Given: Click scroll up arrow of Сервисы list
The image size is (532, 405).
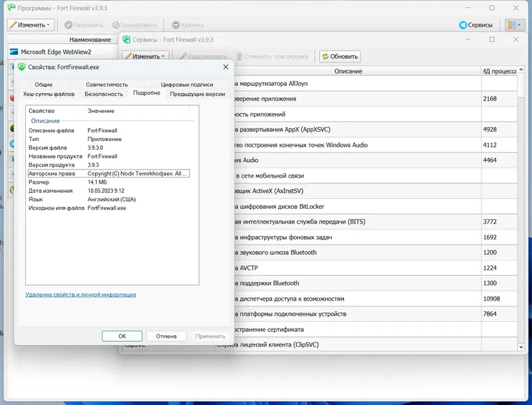Looking at the screenshot, I should point(521,70).
